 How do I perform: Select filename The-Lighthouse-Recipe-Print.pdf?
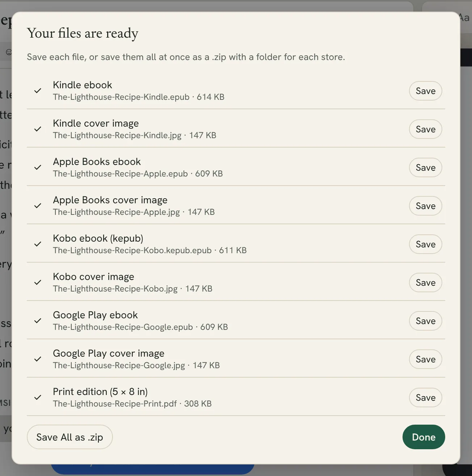(x=115, y=404)
